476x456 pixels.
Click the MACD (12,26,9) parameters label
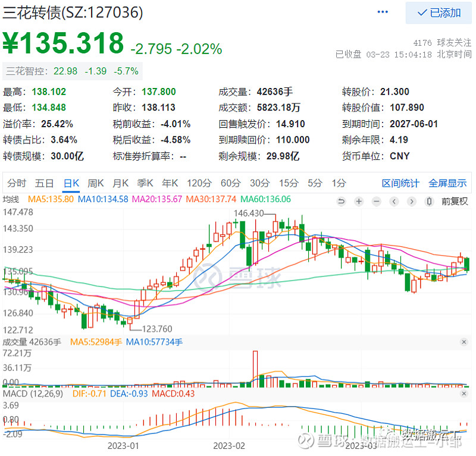point(33,394)
